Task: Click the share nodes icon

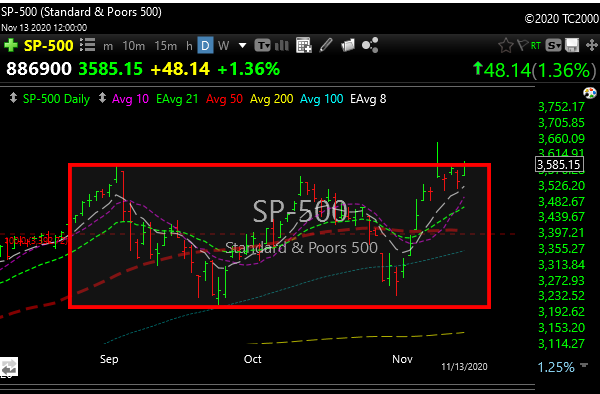Action: (370, 45)
